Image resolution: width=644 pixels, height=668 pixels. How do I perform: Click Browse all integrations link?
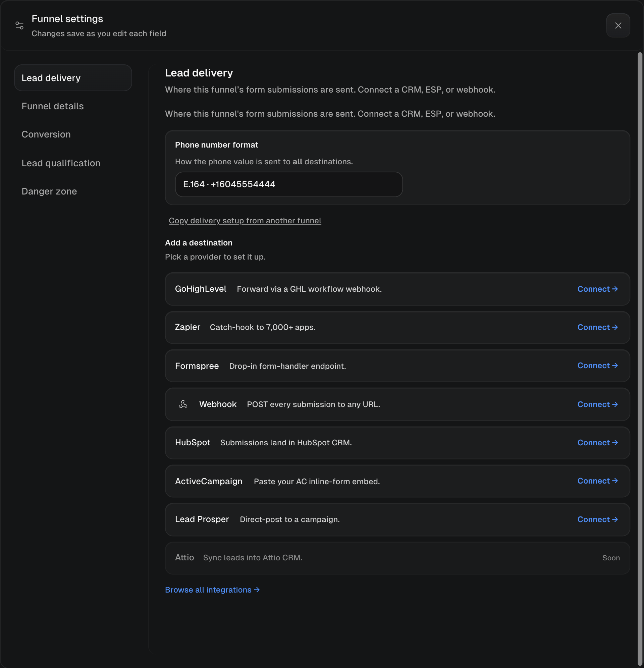click(x=212, y=590)
